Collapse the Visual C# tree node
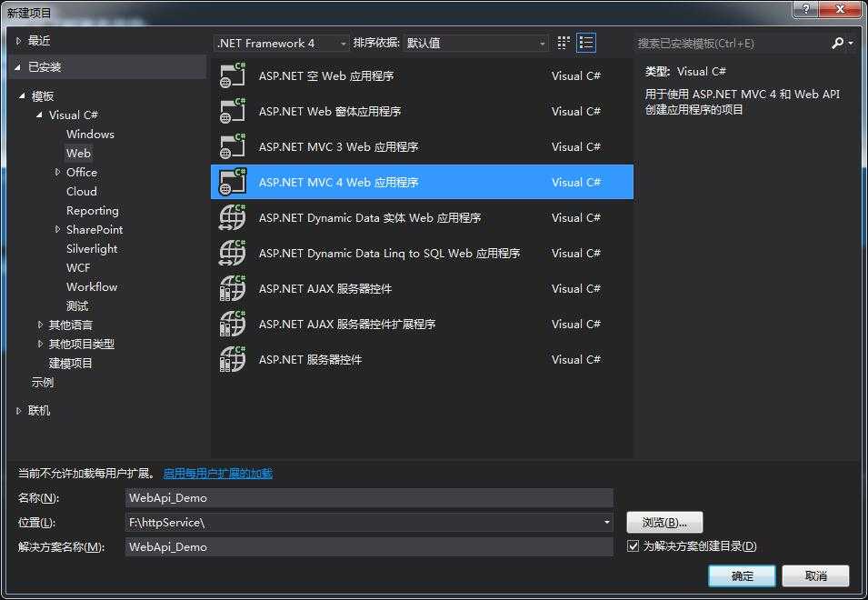 (39, 115)
